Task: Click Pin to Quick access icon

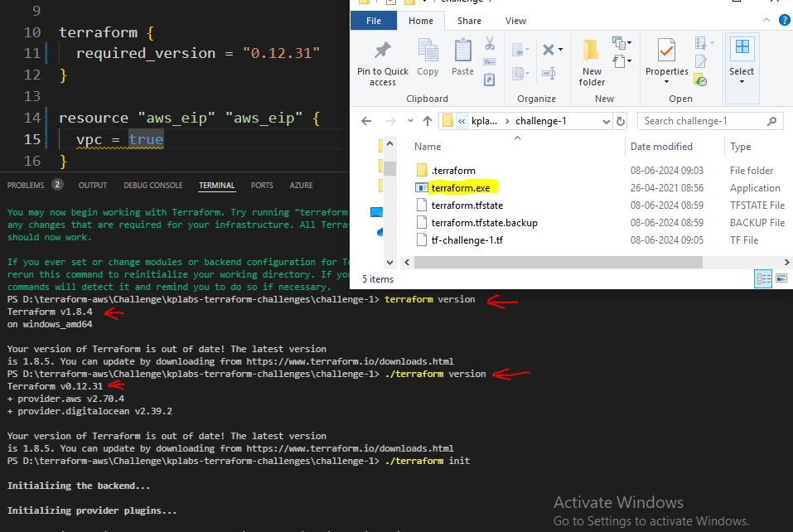Action: click(382, 51)
